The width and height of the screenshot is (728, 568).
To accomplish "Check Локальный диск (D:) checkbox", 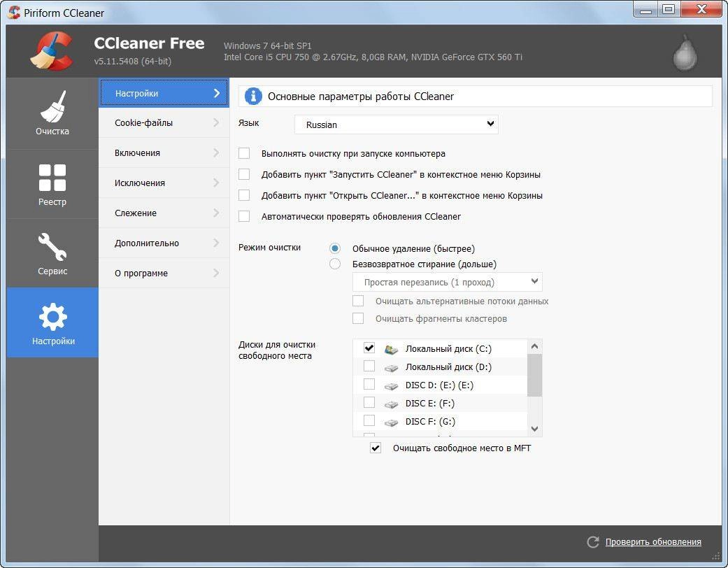I will [x=369, y=366].
